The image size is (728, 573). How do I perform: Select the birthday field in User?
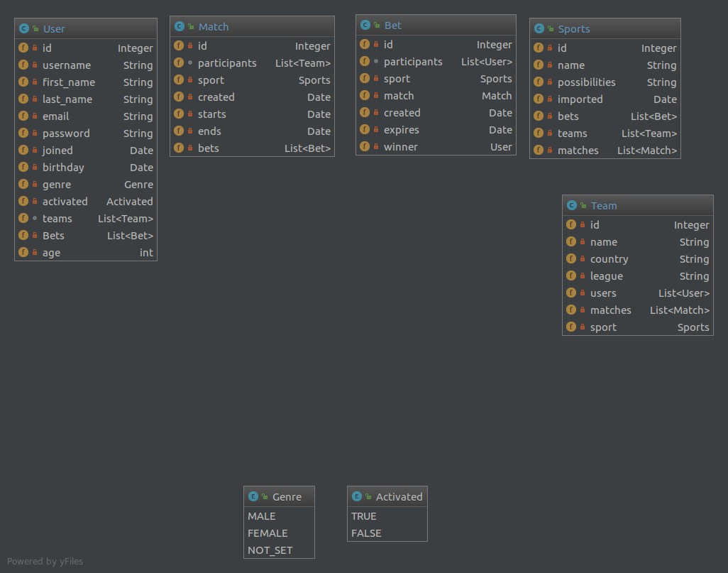click(86, 168)
